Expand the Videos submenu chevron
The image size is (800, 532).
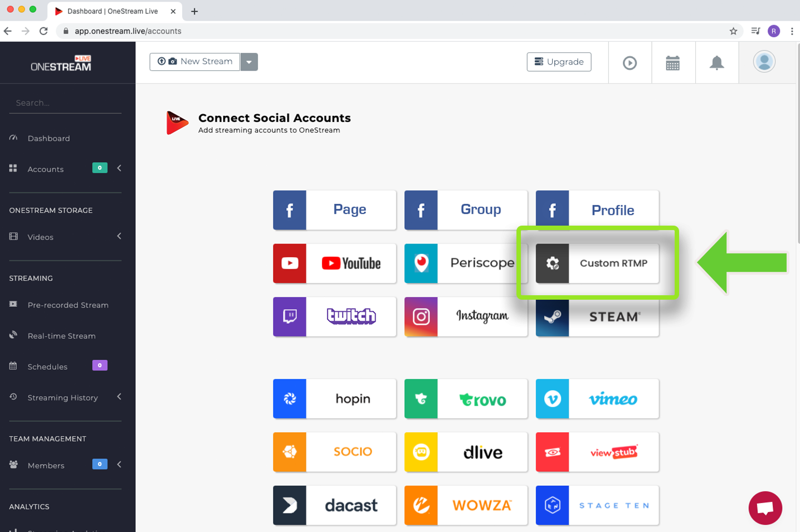[x=119, y=236]
